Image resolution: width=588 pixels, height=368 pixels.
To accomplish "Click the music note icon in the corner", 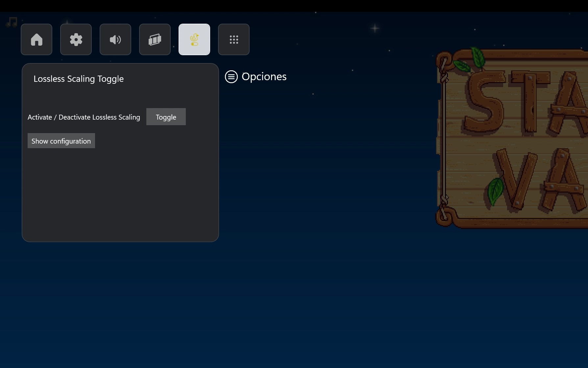I will [x=11, y=22].
